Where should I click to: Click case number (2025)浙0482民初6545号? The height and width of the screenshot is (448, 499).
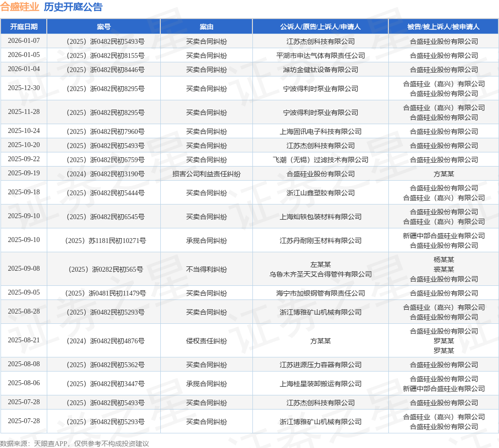click(105, 217)
